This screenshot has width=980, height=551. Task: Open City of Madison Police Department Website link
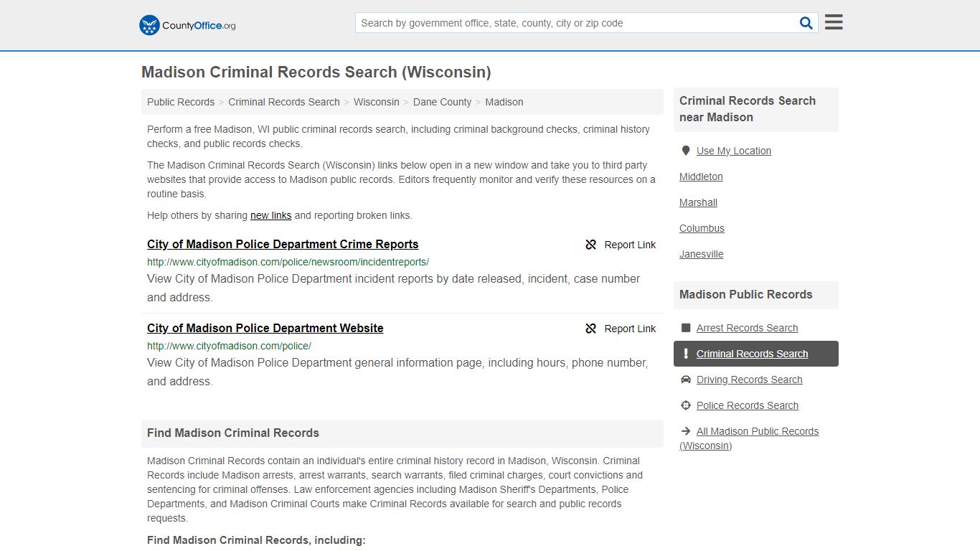[x=265, y=328]
